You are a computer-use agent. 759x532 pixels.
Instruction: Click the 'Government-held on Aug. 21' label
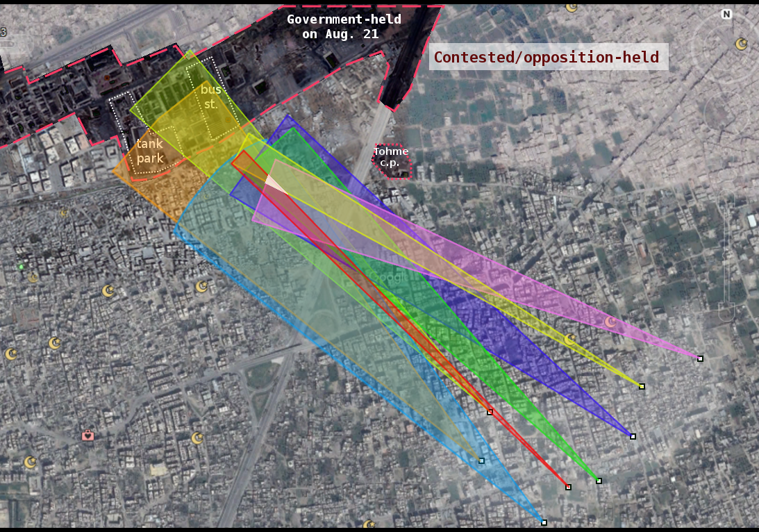(344, 26)
